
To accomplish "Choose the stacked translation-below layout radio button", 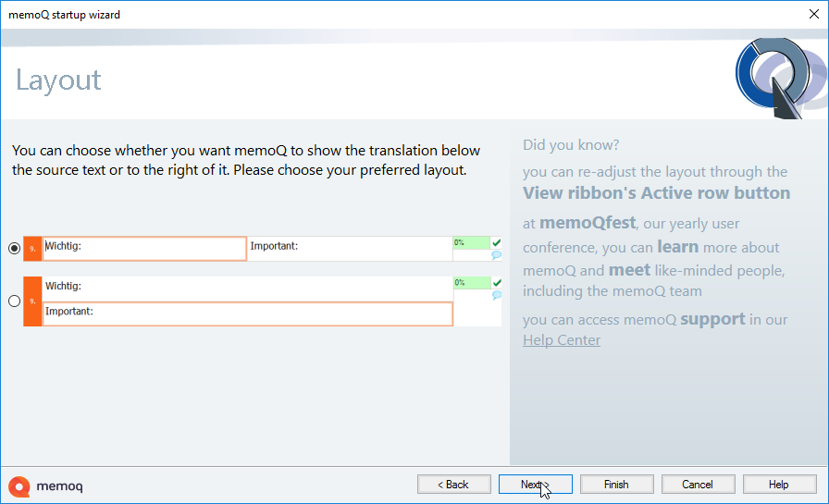I will (14, 301).
